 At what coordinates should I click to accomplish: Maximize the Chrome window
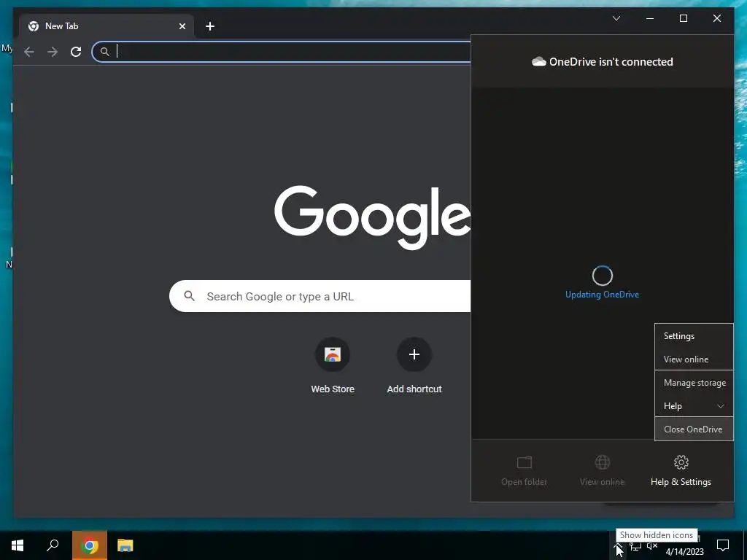683,18
